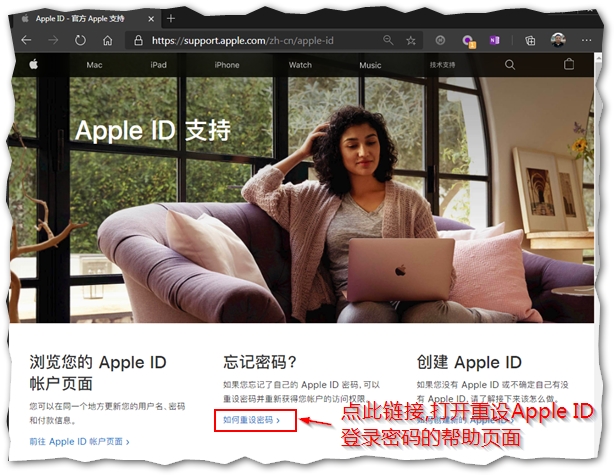Close the Apple ID support tab
The image size is (614, 475).
[151, 18]
